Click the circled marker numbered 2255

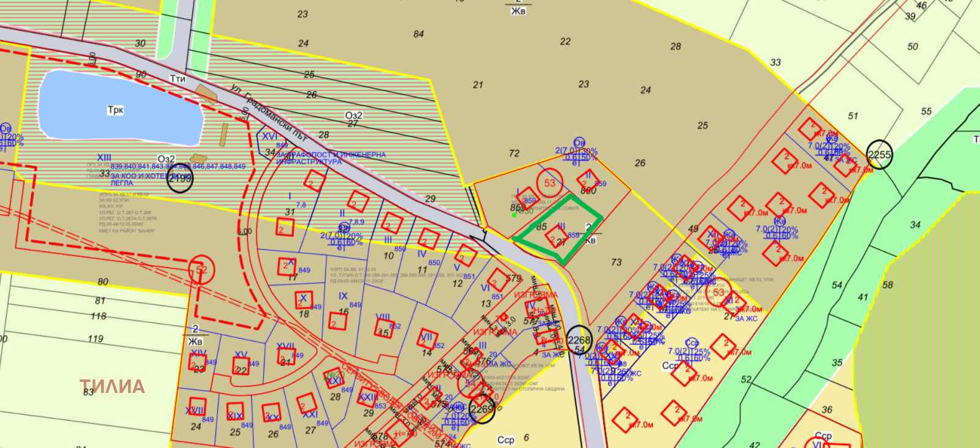click(879, 155)
